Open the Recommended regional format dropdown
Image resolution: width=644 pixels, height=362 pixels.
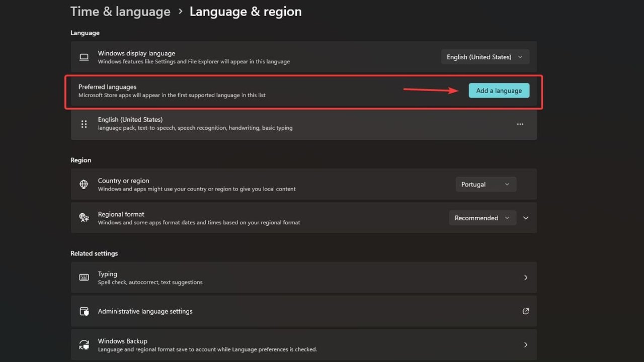coord(482,218)
